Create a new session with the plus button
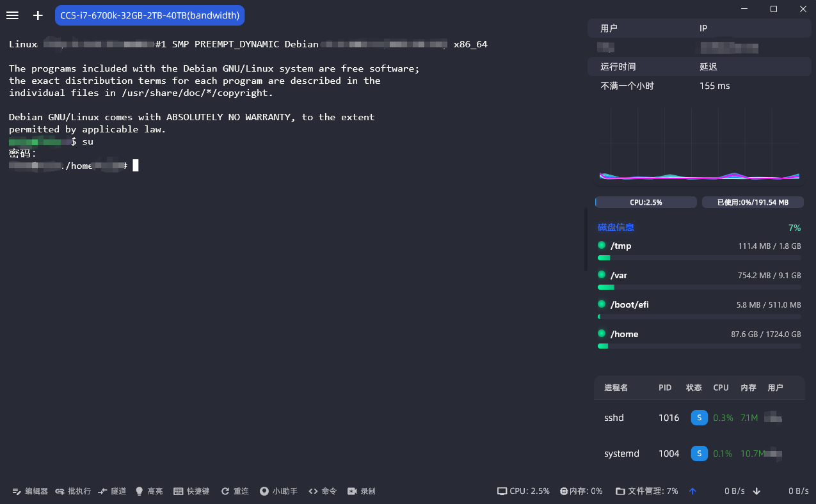Viewport: 816px width, 504px height. pos(37,15)
